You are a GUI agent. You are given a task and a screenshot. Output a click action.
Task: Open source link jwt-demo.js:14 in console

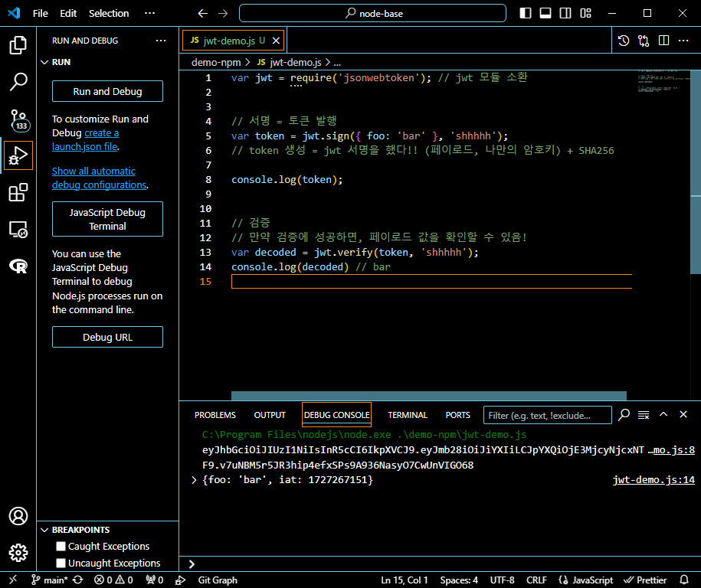pos(654,480)
